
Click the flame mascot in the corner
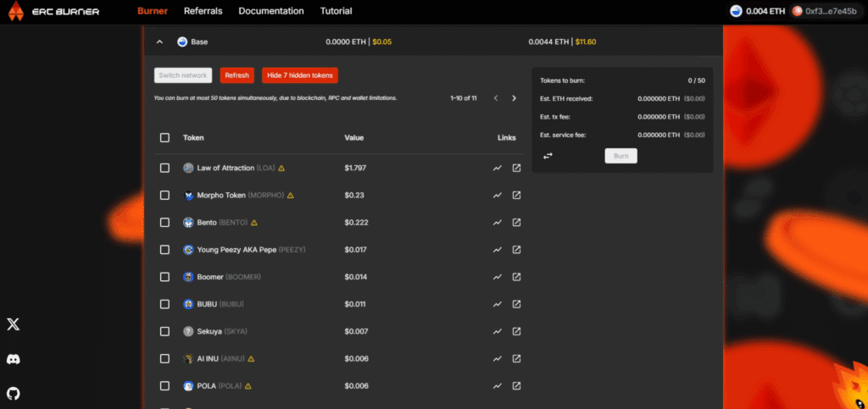tap(851, 386)
